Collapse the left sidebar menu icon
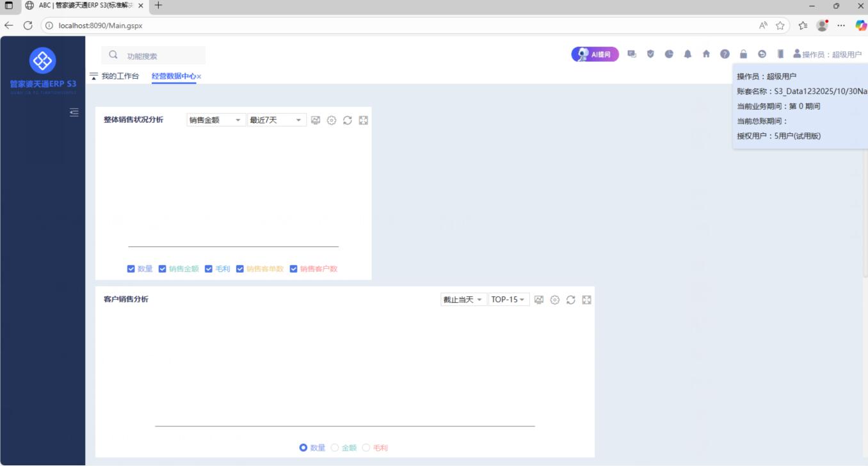 pyautogui.click(x=74, y=113)
